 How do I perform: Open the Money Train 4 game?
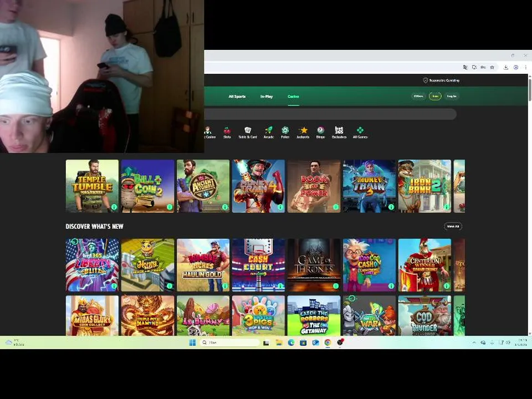click(x=258, y=186)
